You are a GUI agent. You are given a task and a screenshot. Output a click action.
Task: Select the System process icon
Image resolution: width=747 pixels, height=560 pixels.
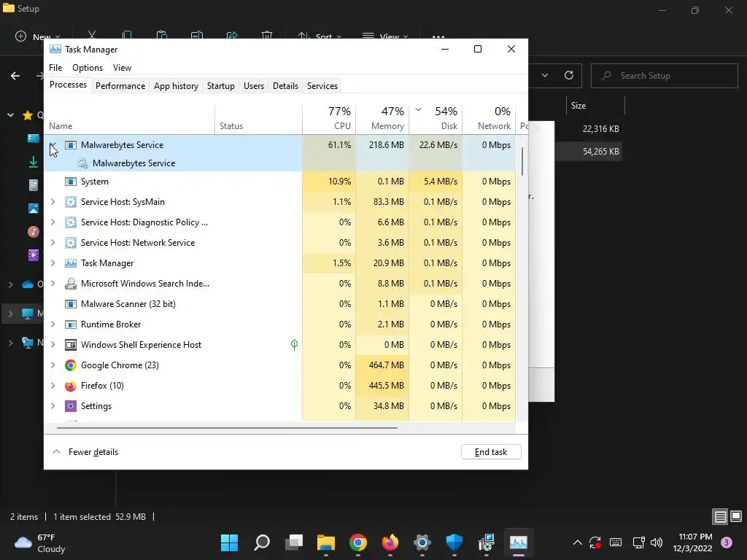[x=71, y=182]
